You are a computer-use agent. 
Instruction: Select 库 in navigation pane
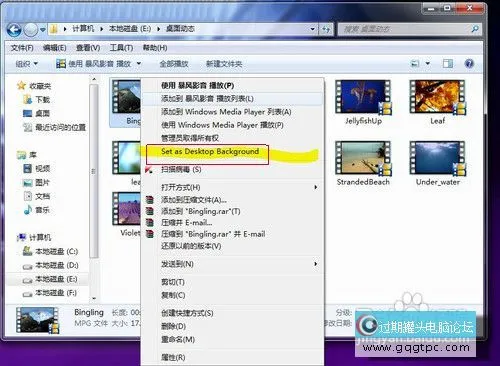click(x=27, y=155)
